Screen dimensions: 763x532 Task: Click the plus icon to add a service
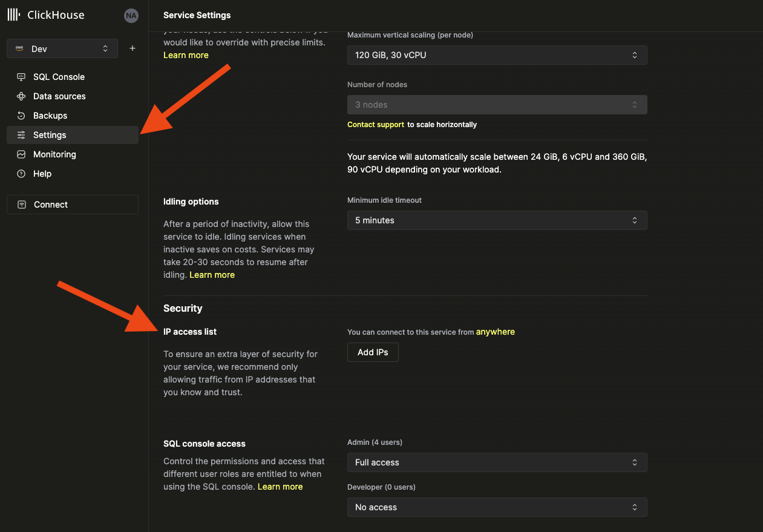coord(132,48)
